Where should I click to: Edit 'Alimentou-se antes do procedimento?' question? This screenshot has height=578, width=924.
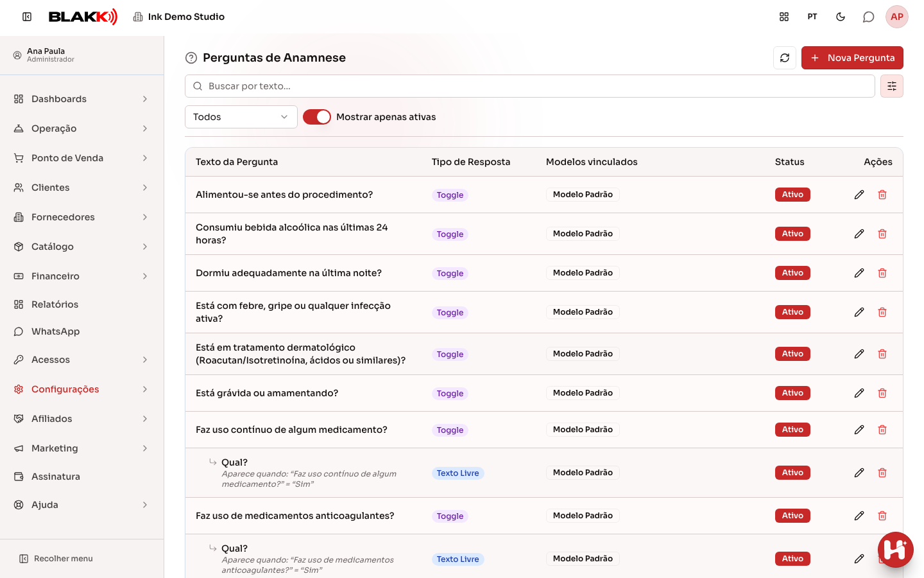tap(859, 195)
